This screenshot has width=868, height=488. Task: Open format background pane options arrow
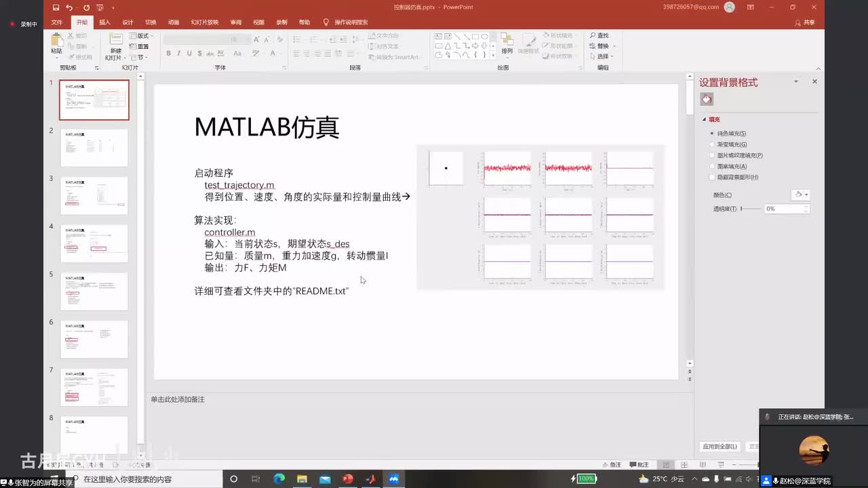pos(795,82)
